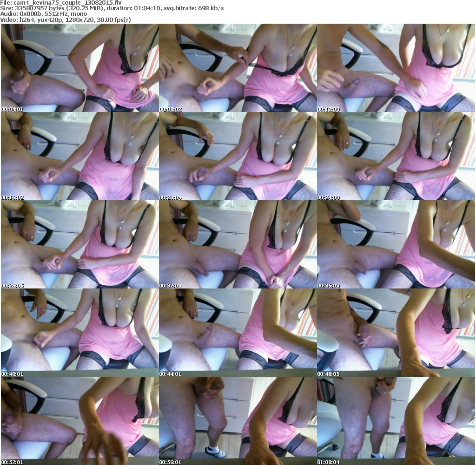Viewport: 476px width, 465px height.
Task: Select the frame thumbnail stamped 00:08:02
Action: point(238,68)
